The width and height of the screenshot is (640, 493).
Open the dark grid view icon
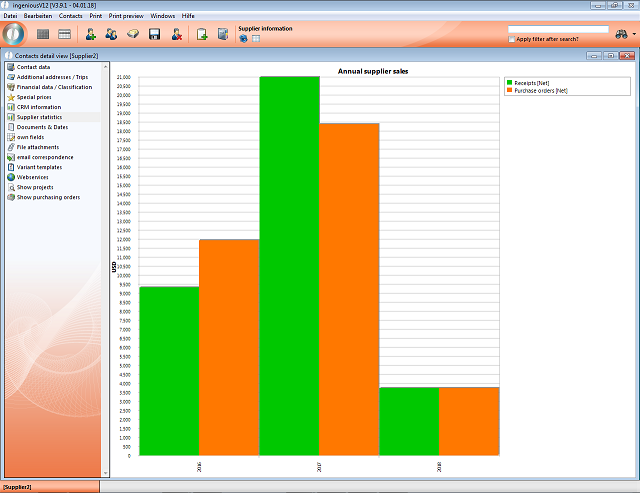point(43,34)
